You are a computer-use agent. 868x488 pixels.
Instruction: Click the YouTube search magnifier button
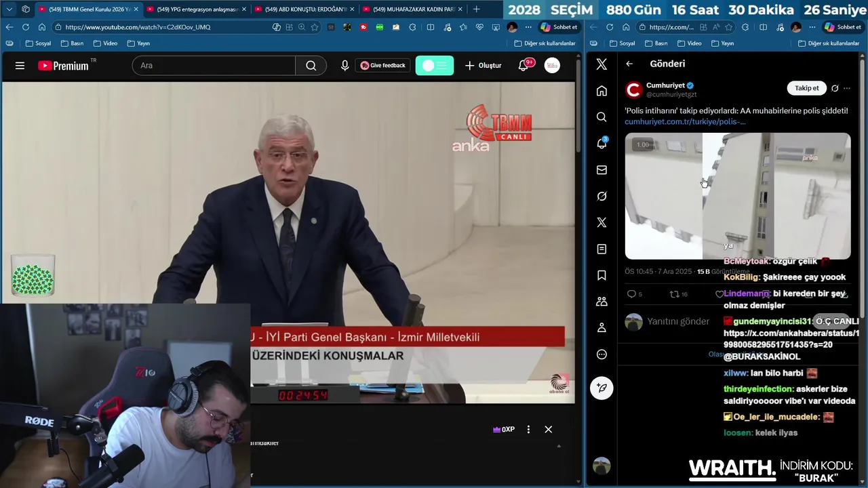(311, 66)
